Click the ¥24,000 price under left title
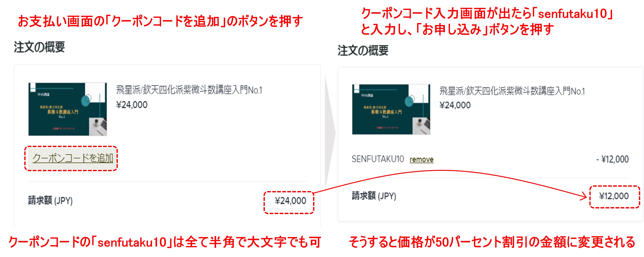The height and width of the screenshot is (257, 644). point(132,105)
